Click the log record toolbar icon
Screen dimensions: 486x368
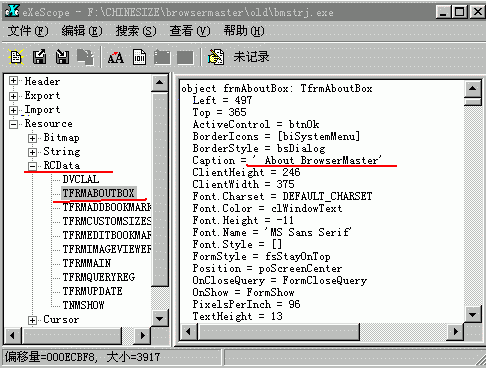(x=216, y=57)
